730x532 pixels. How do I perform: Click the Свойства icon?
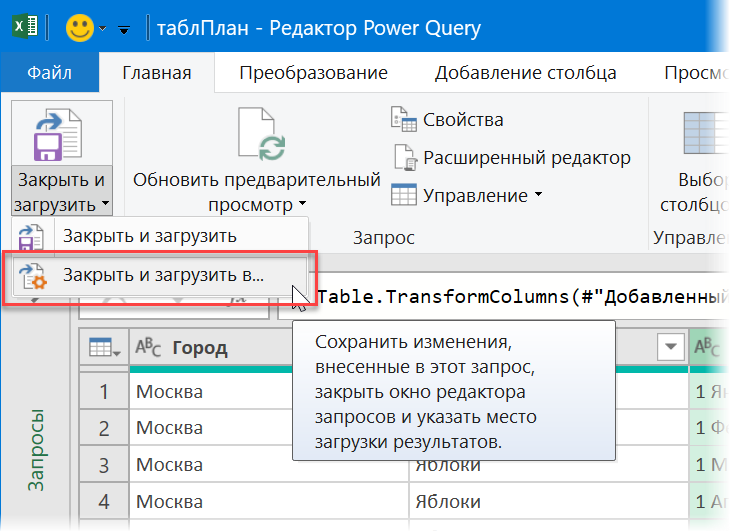[x=404, y=119]
